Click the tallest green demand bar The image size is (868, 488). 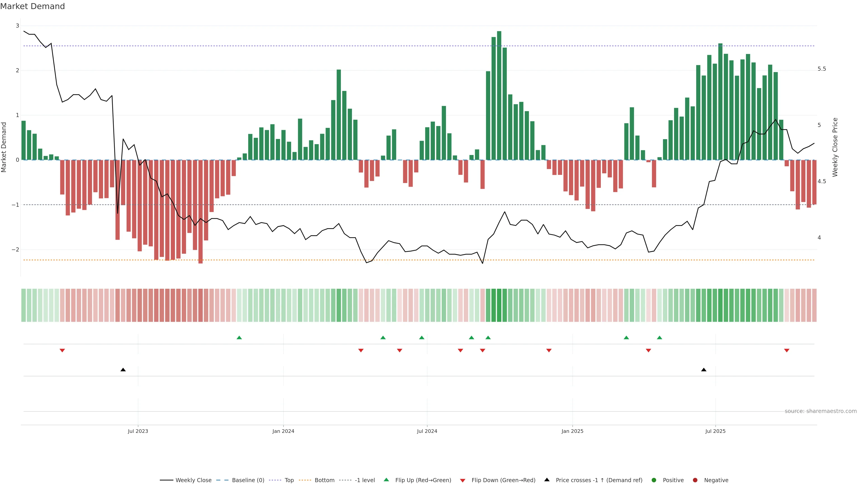(499, 94)
